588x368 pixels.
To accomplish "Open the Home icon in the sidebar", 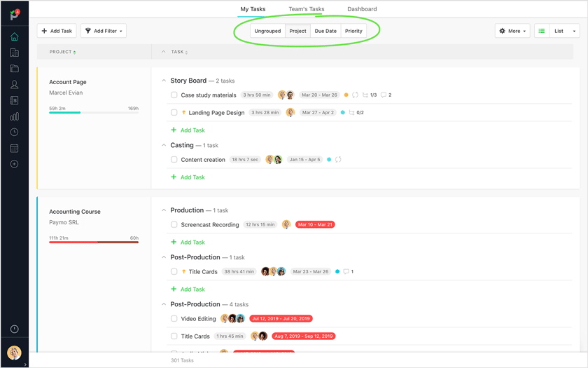I will [x=14, y=36].
